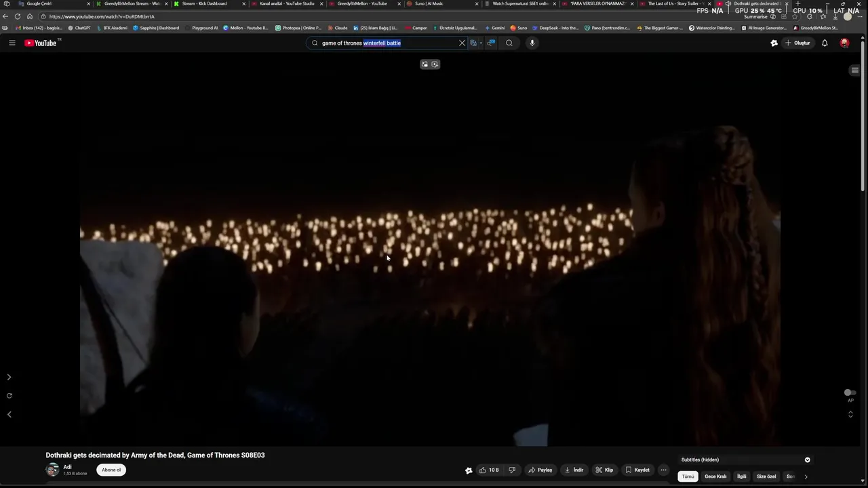Open the Playground AI bookmark
The height and width of the screenshot is (488, 868).
point(201,28)
